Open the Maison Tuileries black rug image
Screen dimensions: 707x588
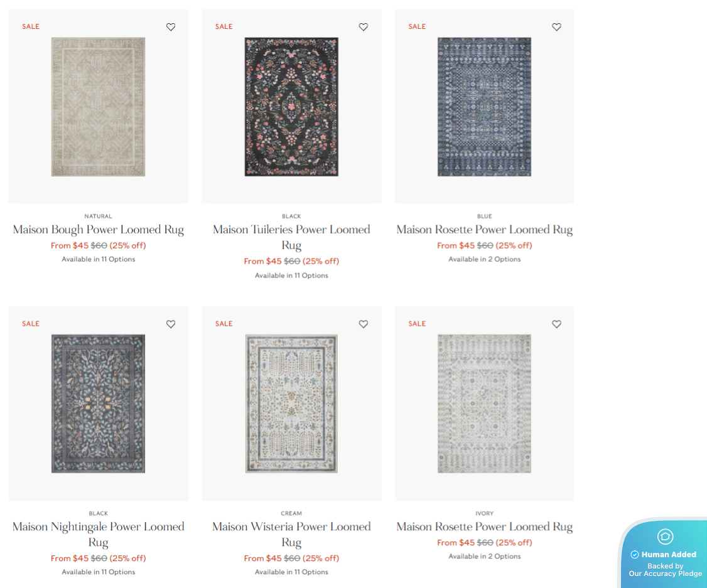(x=291, y=107)
